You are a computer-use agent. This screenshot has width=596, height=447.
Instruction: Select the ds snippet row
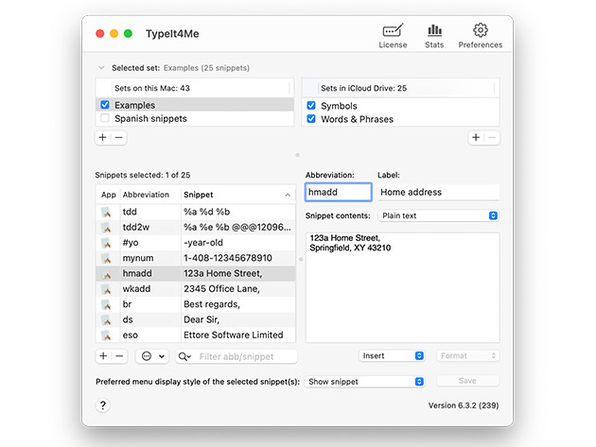coord(195,320)
